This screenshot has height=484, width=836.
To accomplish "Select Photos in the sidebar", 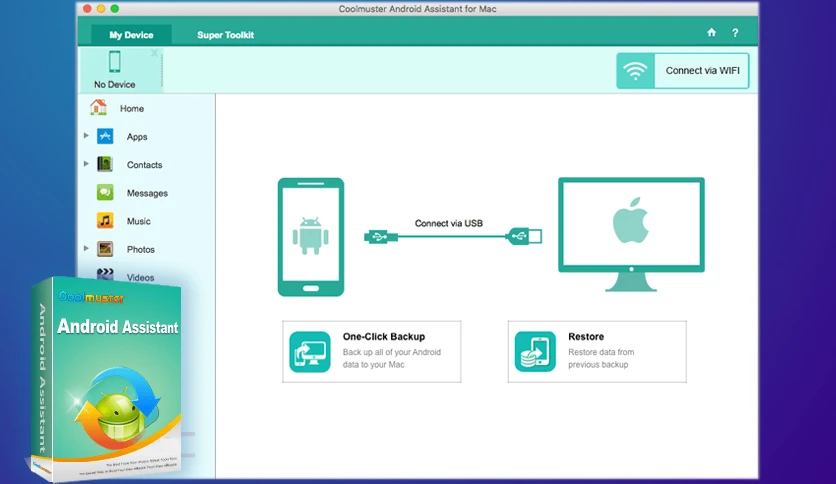I will (141, 249).
